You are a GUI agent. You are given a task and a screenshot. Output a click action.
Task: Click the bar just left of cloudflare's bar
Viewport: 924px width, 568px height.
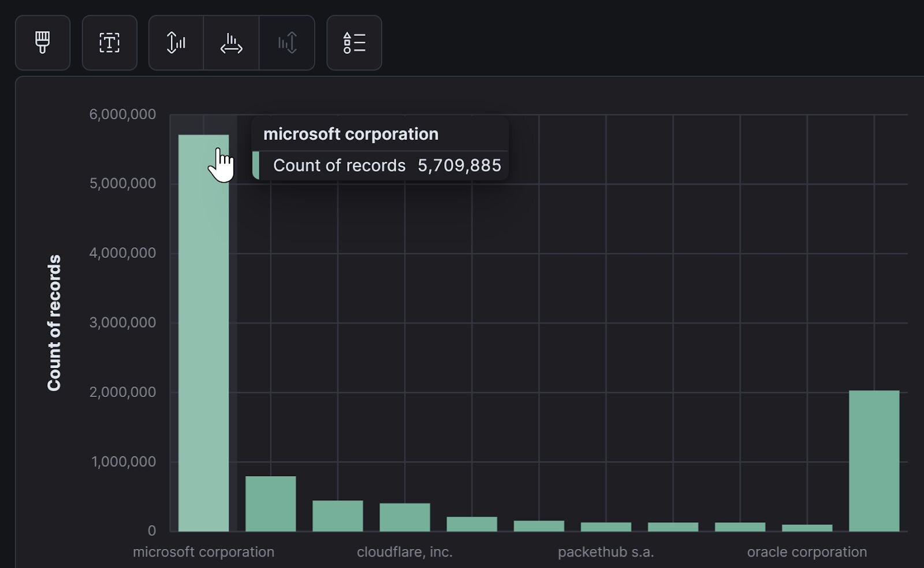pyautogui.click(x=338, y=515)
